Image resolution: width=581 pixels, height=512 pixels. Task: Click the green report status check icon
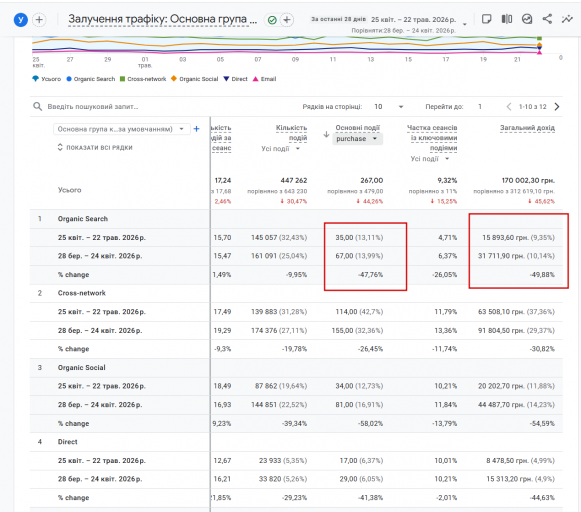[x=272, y=20]
